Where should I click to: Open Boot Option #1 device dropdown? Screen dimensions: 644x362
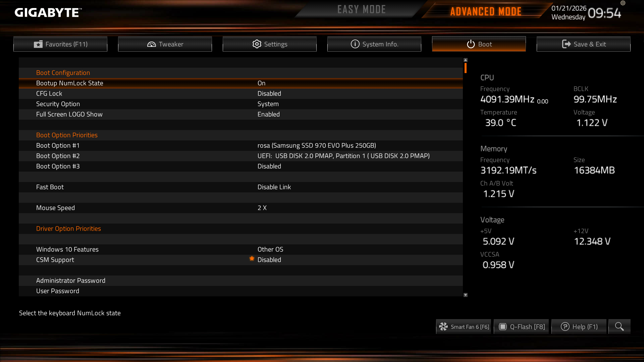(317, 145)
